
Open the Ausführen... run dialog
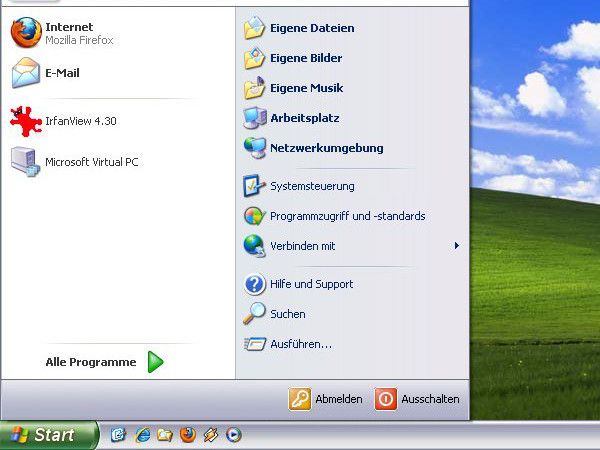click(x=352, y=344)
